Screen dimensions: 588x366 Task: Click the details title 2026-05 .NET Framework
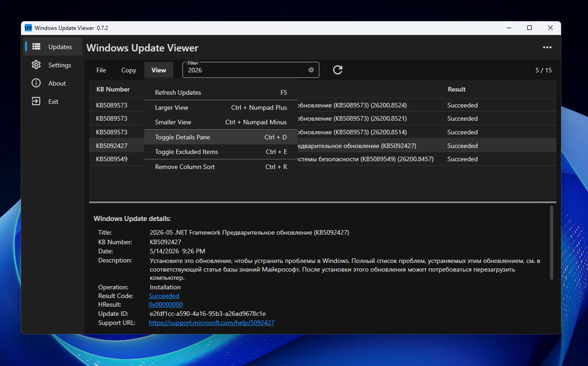click(249, 232)
